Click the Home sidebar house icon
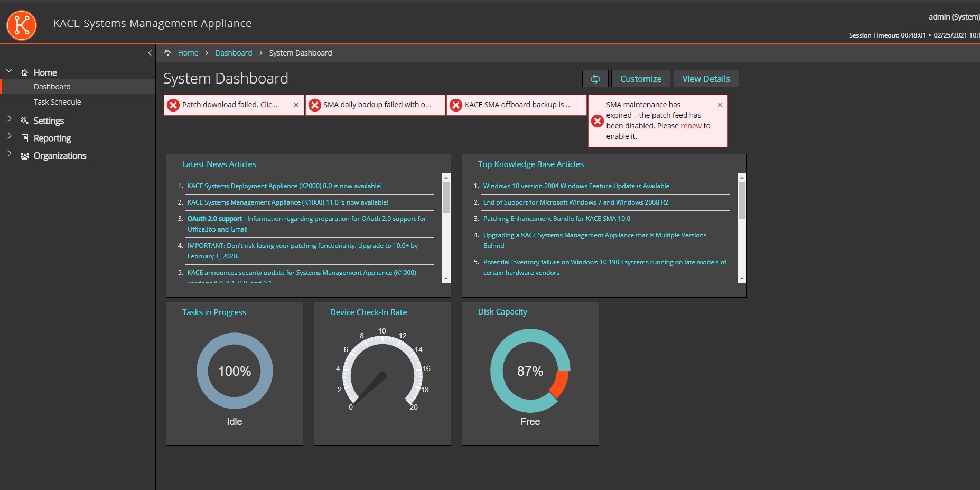 (x=25, y=72)
